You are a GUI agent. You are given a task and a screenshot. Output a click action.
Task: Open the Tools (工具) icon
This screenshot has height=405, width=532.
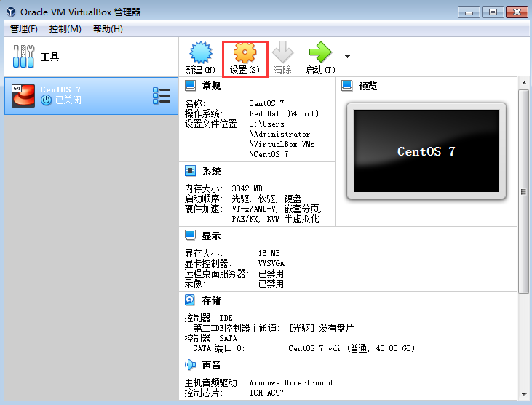[23, 56]
